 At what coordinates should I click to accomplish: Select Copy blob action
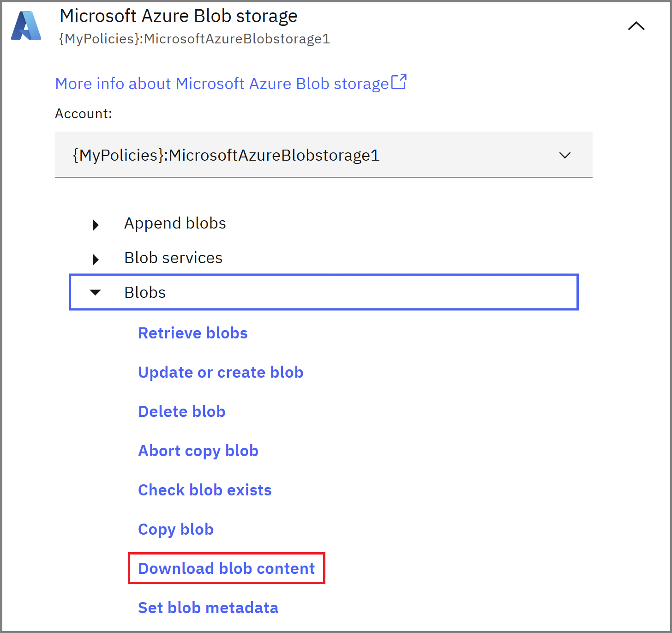176,529
